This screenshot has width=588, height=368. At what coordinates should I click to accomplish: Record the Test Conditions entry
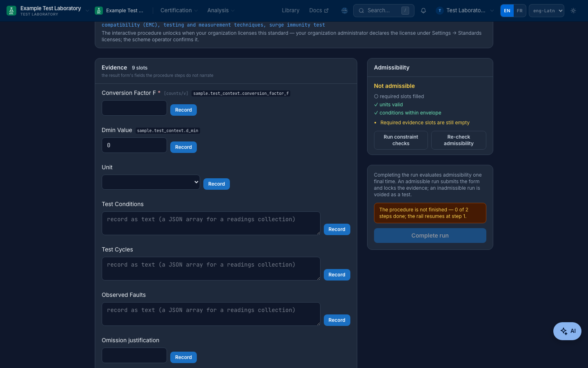click(x=337, y=229)
